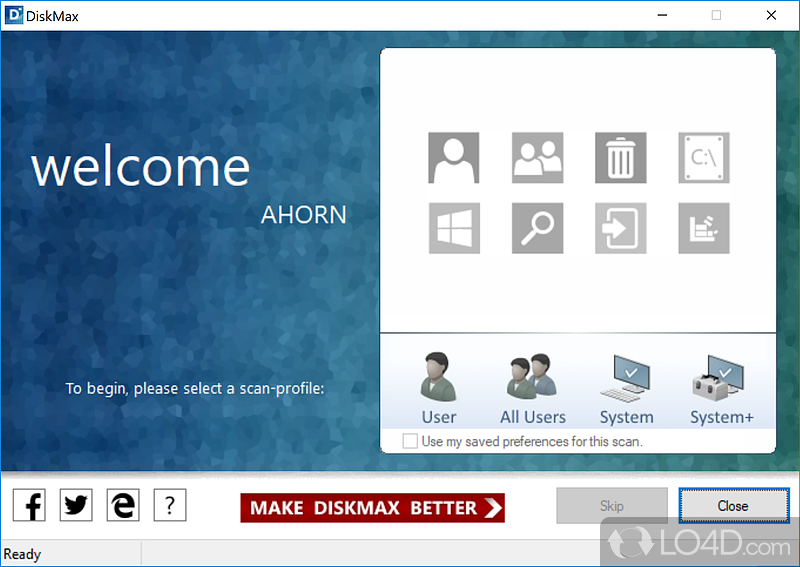Screen dimensions: 800x567
Task: Select the System+ scan profile
Action: (x=721, y=388)
